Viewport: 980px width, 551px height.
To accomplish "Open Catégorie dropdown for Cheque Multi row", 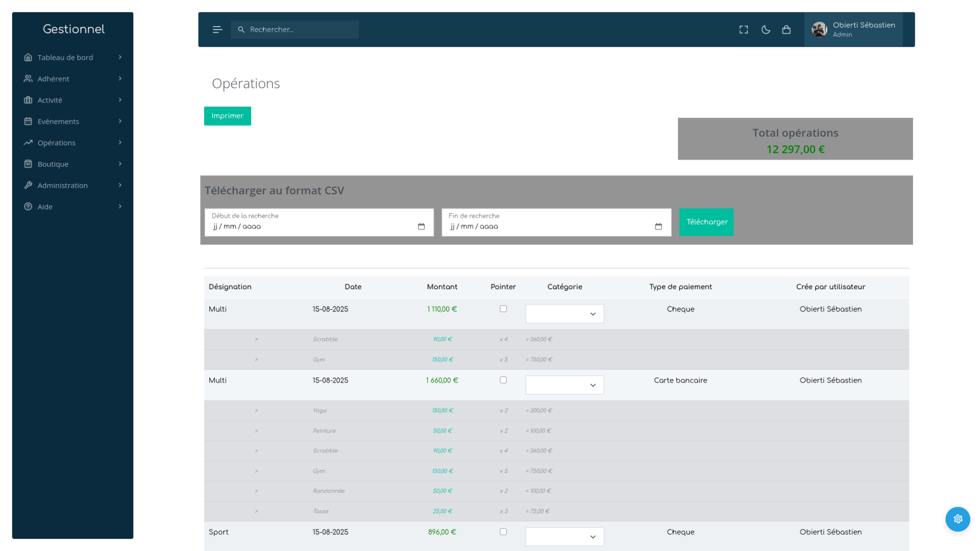I will point(565,314).
